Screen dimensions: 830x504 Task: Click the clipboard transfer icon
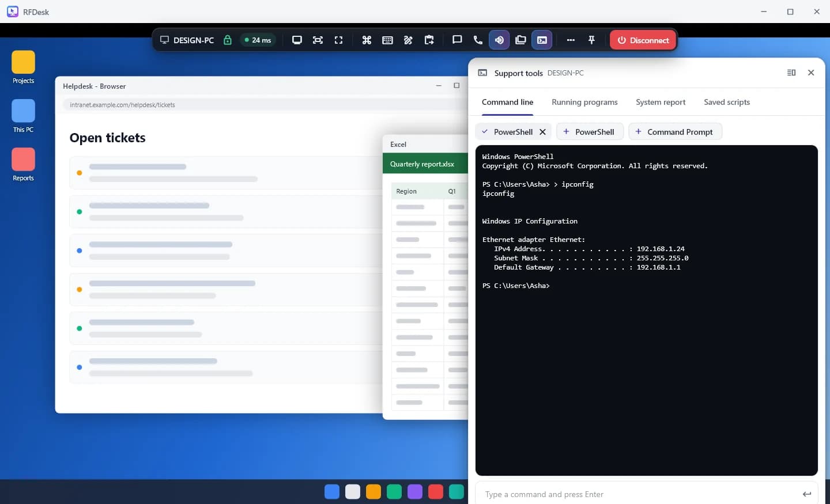429,40
